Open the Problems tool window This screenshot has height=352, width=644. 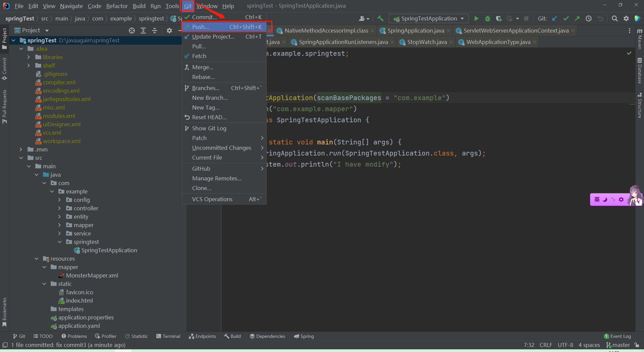74,336
